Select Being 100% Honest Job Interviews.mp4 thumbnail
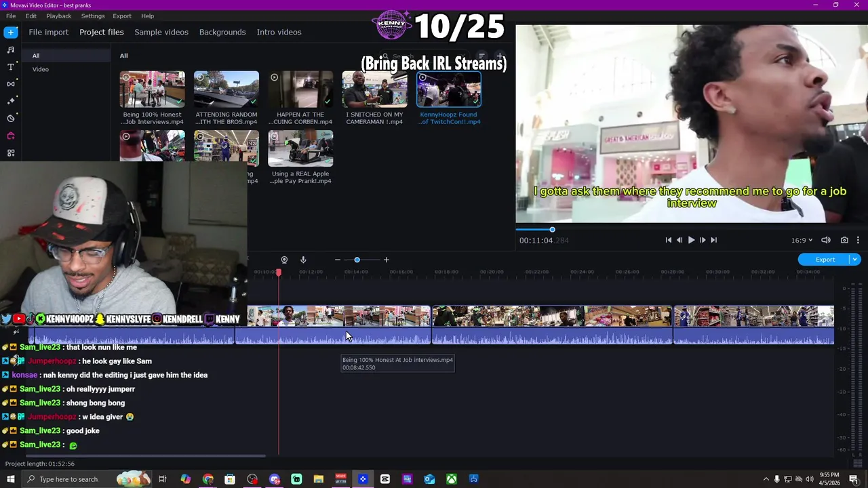This screenshot has width=868, height=488. pos(152,89)
